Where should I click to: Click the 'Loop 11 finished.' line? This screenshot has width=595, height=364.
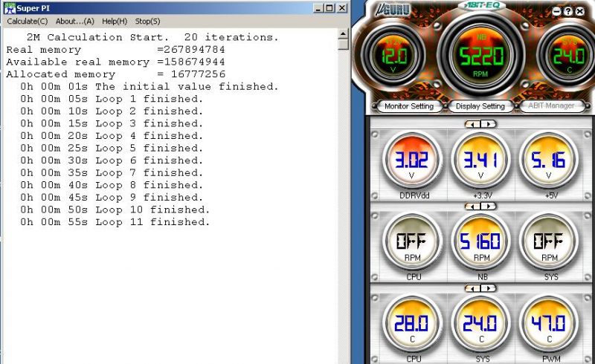point(115,222)
